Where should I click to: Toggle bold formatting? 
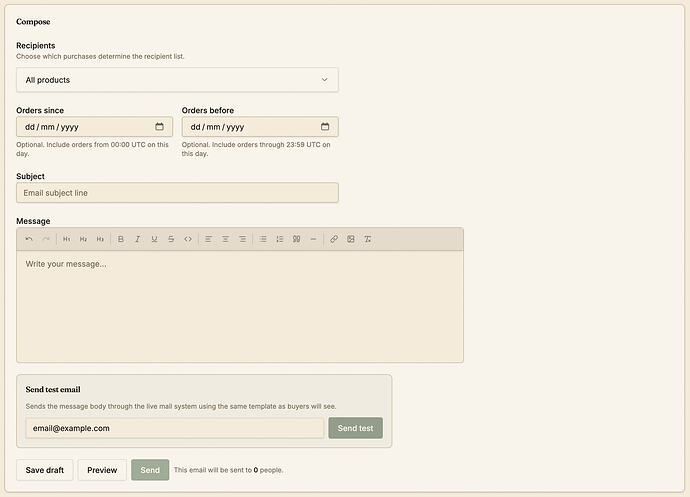click(x=121, y=239)
